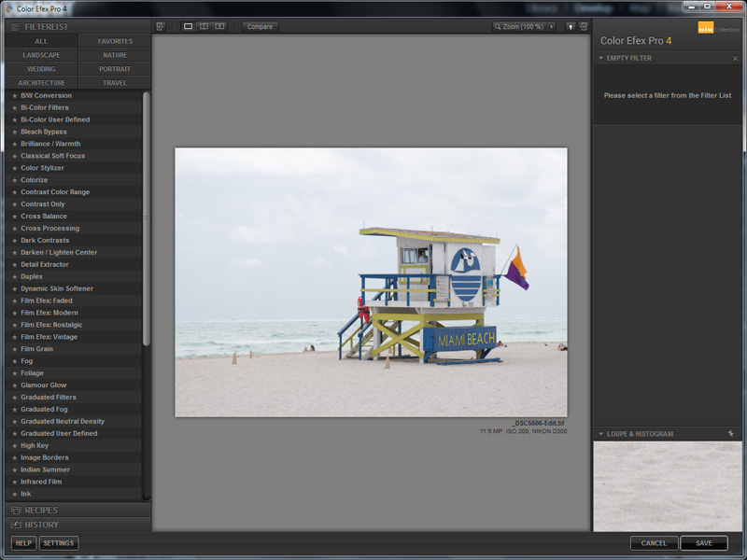Select the Bi-Color User Defined filter
The width and height of the screenshot is (747, 560).
coord(74,119)
